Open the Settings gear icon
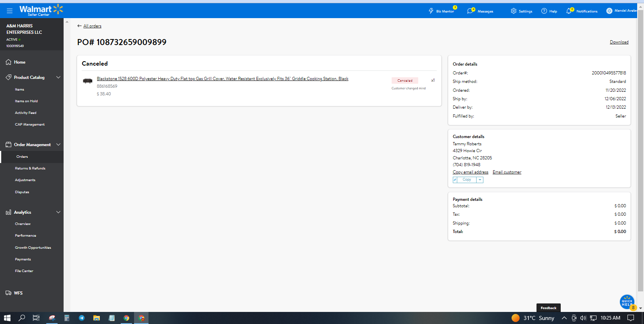 coord(514,11)
